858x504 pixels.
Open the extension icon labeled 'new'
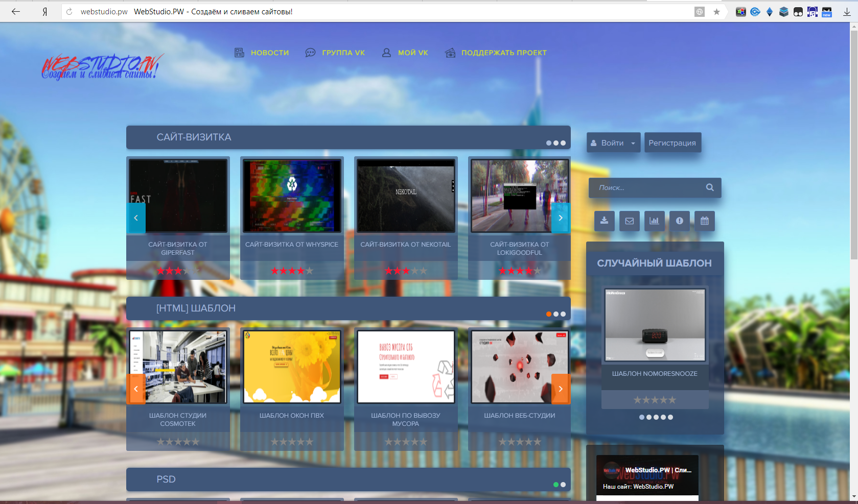coord(827,12)
